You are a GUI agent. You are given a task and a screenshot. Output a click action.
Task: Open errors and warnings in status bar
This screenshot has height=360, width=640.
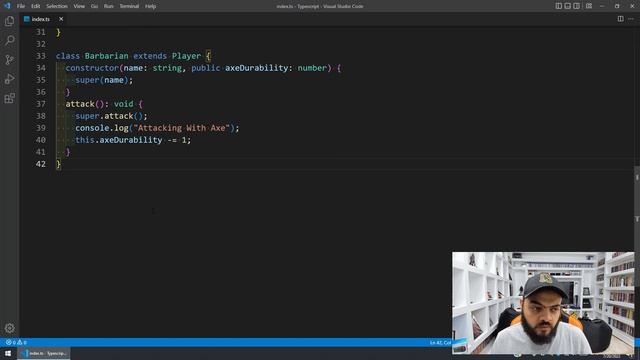[16, 342]
